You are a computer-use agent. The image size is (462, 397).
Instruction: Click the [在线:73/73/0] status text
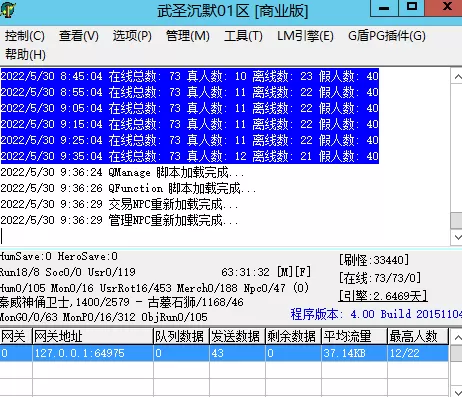pos(380,278)
